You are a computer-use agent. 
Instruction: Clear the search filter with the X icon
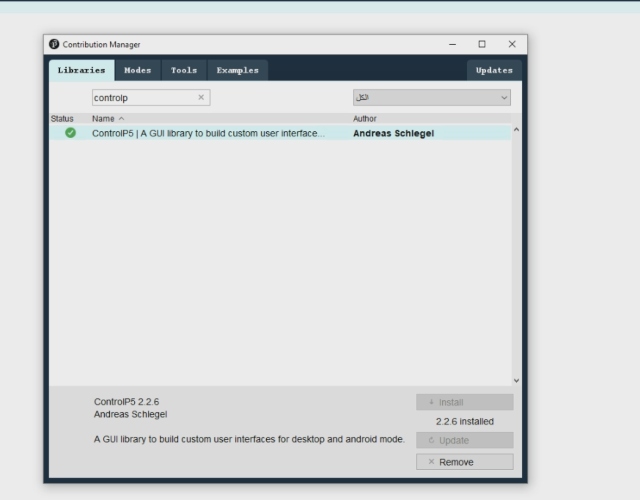pos(201,97)
